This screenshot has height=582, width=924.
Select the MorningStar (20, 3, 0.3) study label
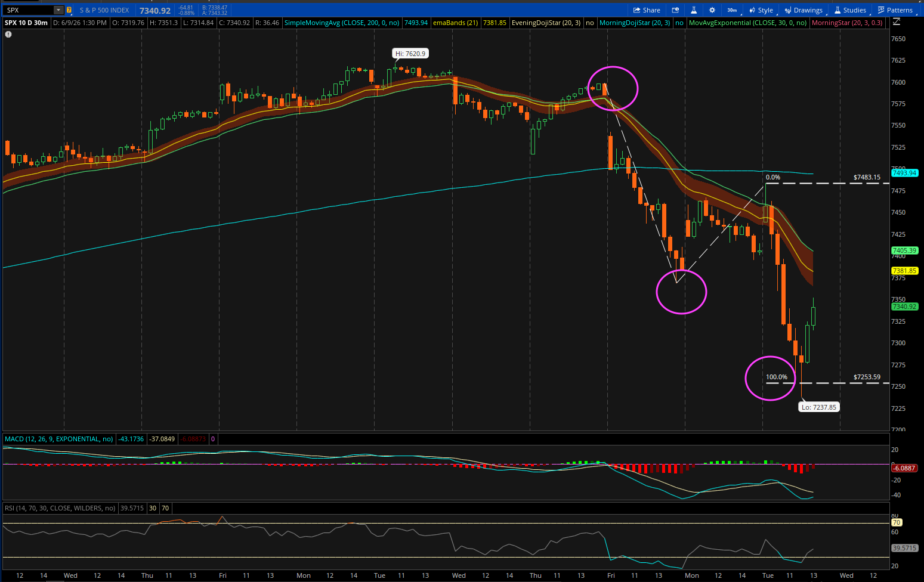point(847,23)
